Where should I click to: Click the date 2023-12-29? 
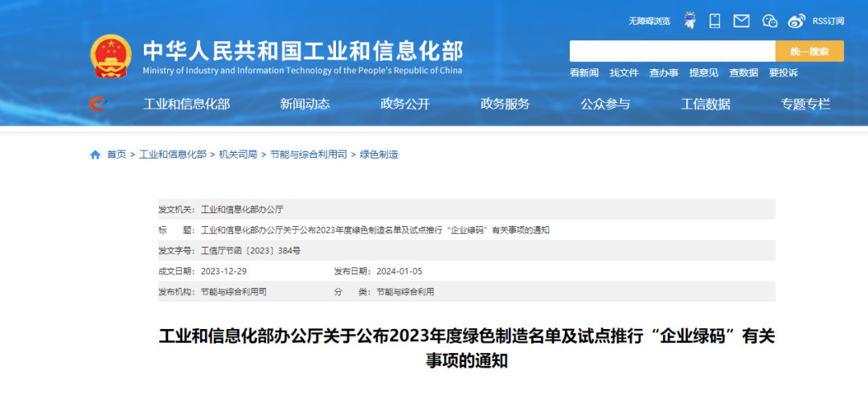pyautogui.click(x=223, y=271)
